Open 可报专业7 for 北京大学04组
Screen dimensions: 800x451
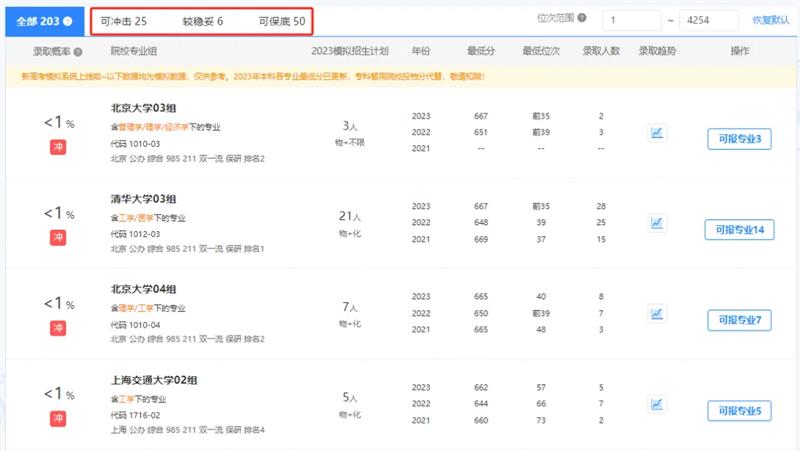coord(739,320)
